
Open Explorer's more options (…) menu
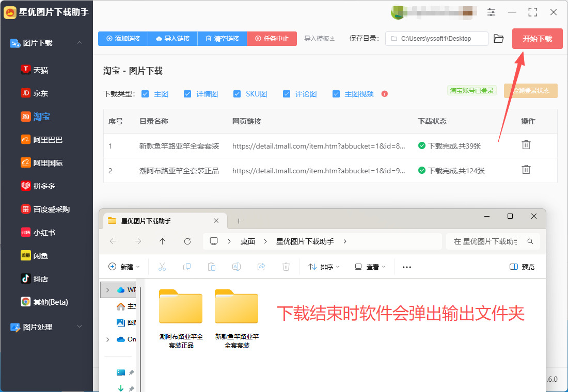coord(407,267)
